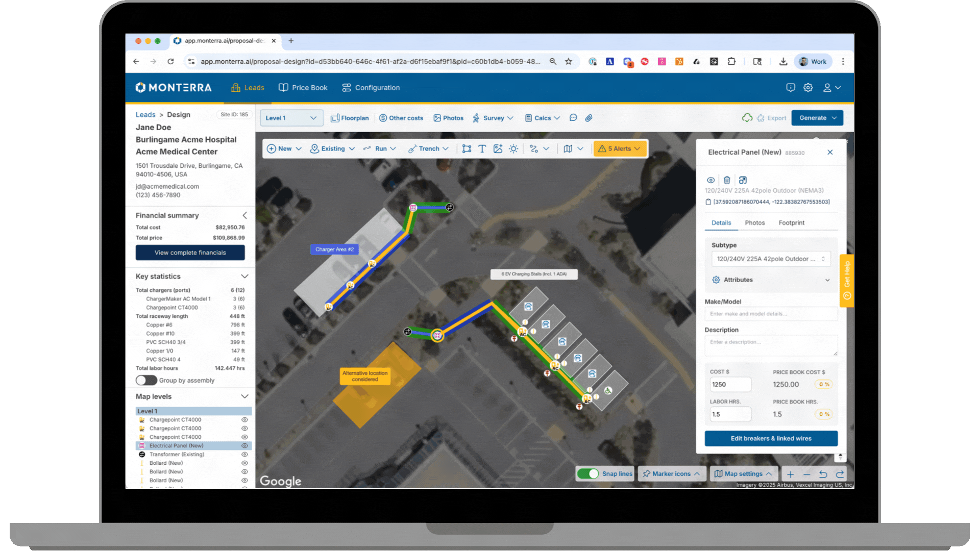Click the brightness sun icon in toolbar

[513, 148]
